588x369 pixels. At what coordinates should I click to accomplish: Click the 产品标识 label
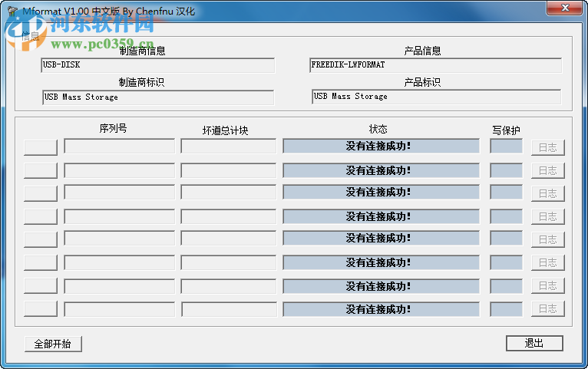pyautogui.click(x=423, y=82)
